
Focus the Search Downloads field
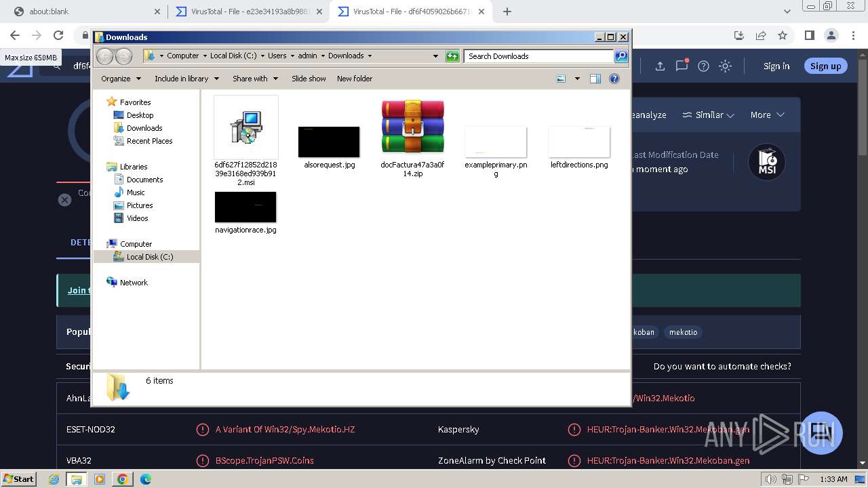pos(539,56)
